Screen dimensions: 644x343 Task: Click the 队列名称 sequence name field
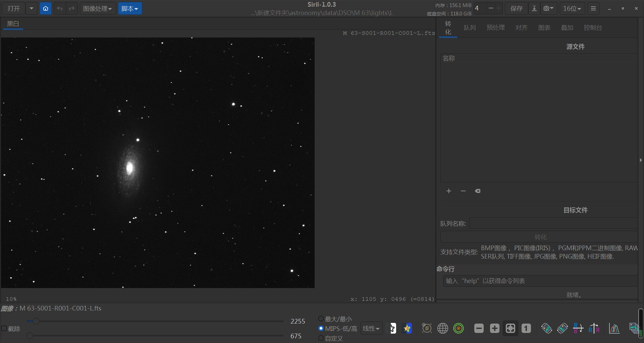pos(553,223)
